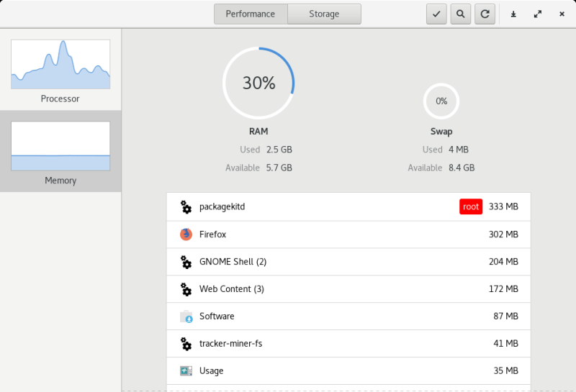Screen dimensions: 576x392
Task: Click the Web Content gear icon
Action: (x=186, y=289)
